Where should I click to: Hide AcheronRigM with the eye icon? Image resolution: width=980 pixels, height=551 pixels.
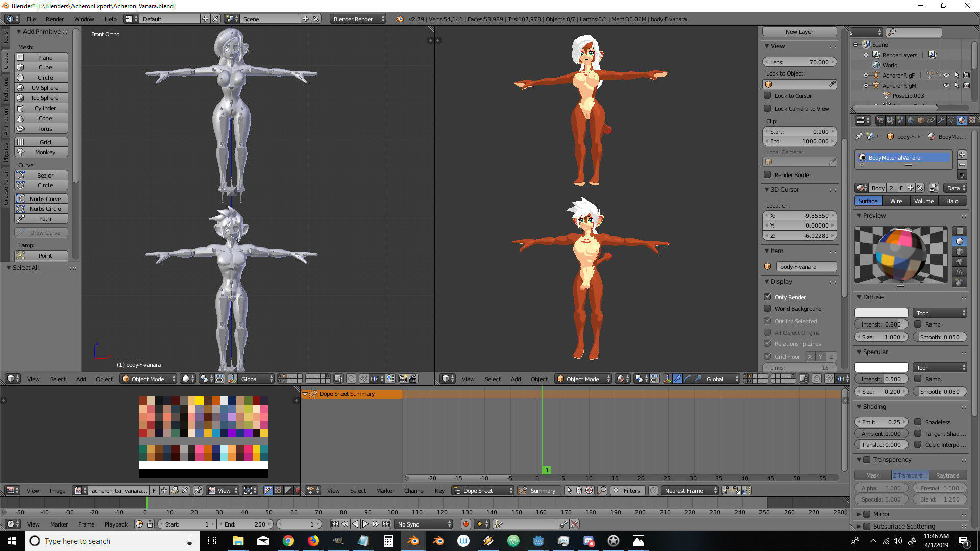[946, 85]
